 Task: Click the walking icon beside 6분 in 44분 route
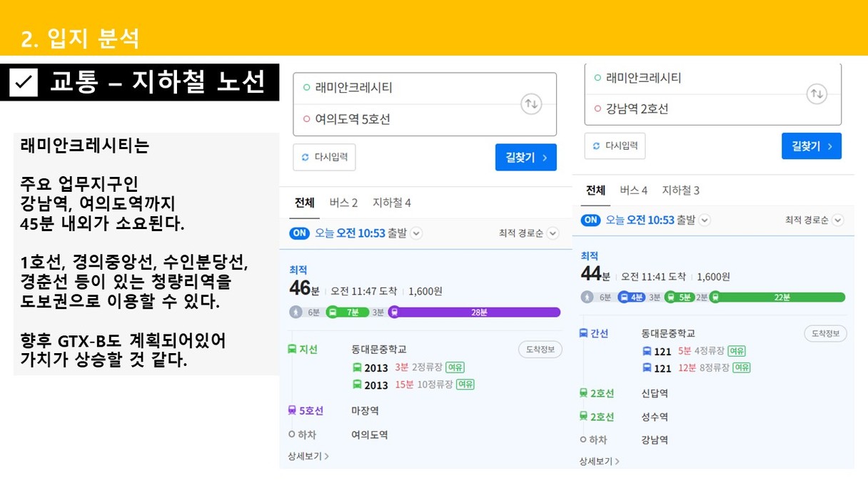[587, 297]
